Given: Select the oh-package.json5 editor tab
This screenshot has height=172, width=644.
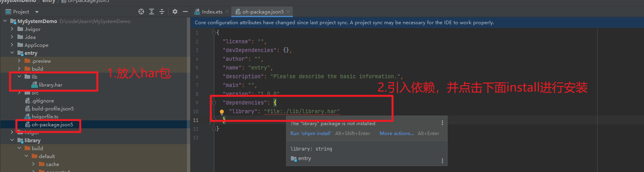Looking at the screenshot, I should [x=263, y=12].
